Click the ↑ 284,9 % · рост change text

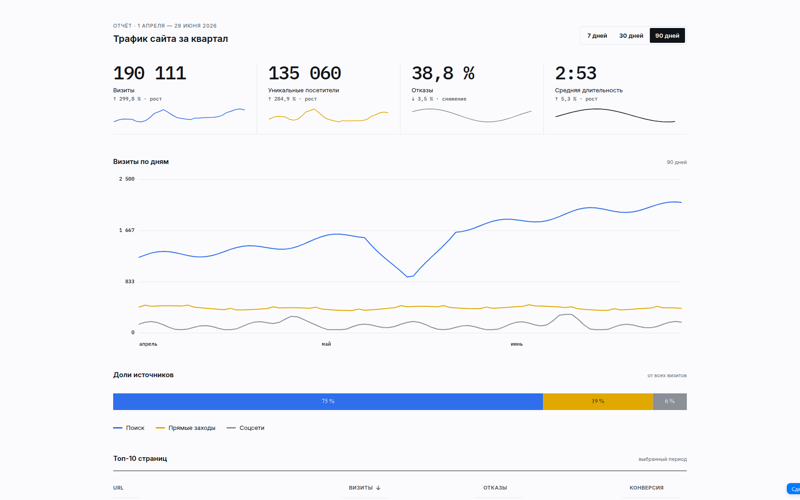point(292,99)
